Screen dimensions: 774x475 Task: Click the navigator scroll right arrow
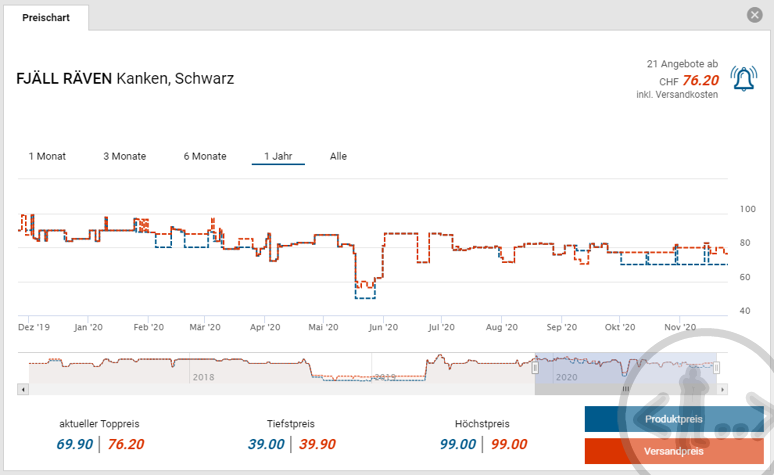722,388
